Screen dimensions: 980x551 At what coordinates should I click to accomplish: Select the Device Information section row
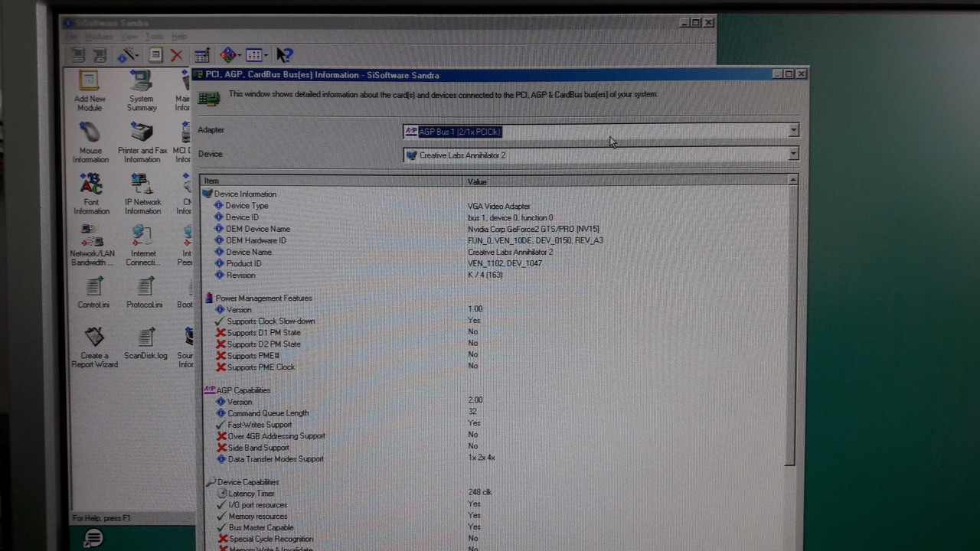coord(493,194)
